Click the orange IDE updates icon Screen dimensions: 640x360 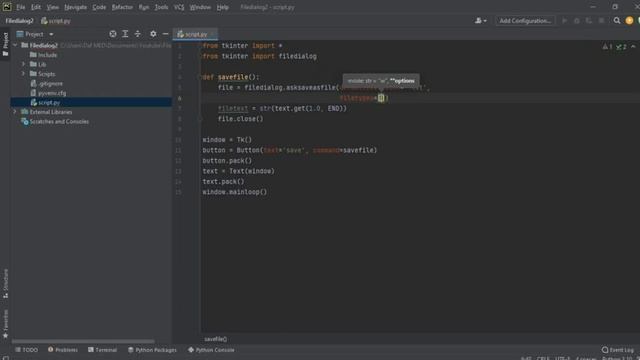[x=629, y=20]
